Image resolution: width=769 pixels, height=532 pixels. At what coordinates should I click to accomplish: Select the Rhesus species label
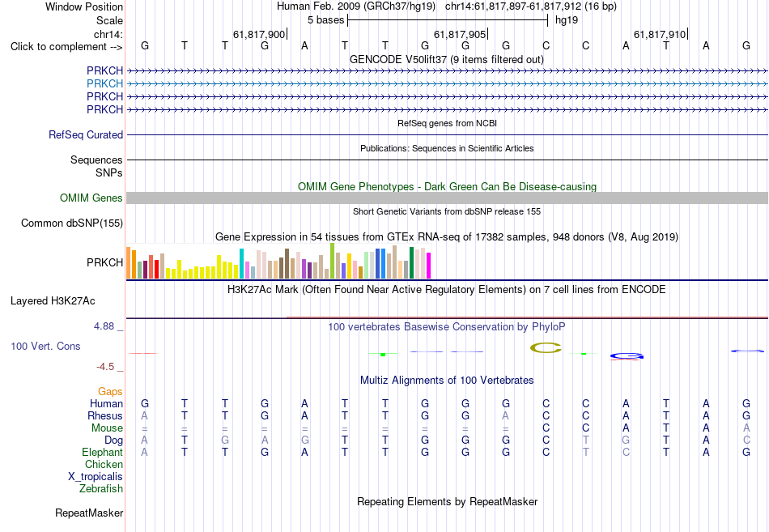[105, 416]
